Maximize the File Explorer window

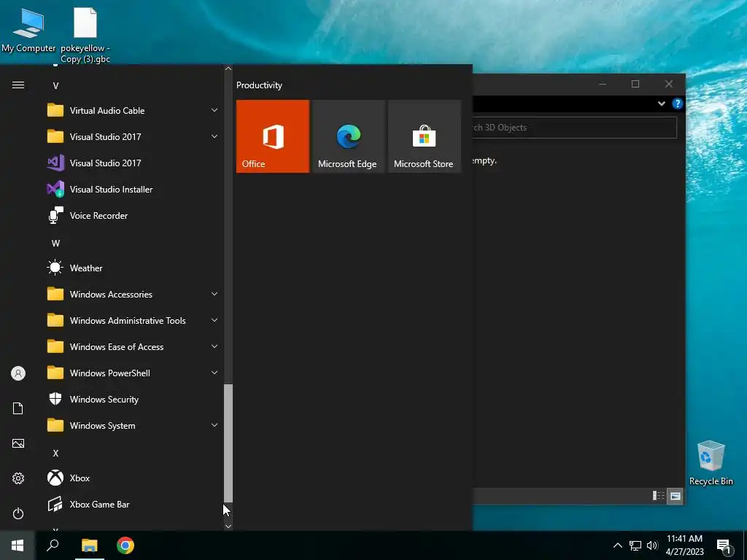point(635,85)
